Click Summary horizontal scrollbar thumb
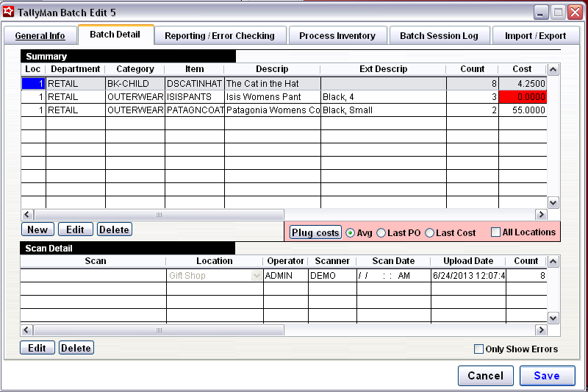The image size is (588, 392). (159, 215)
